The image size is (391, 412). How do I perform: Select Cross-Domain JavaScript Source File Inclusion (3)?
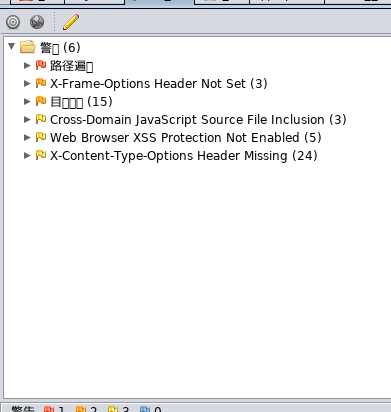coord(198,120)
